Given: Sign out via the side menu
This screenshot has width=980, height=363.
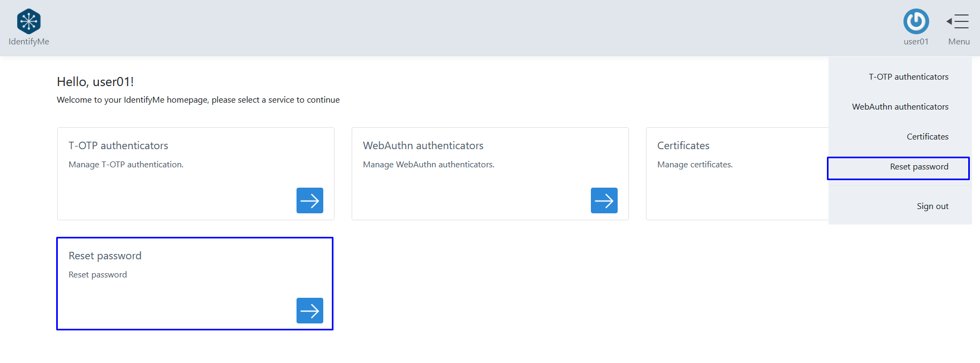Looking at the screenshot, I should coord(932,206).
